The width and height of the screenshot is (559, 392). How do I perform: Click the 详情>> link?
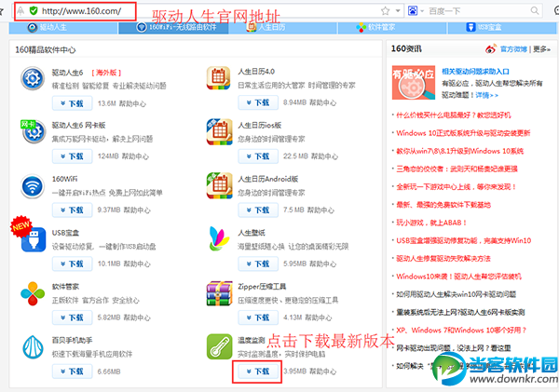click(x=486, y=95)
